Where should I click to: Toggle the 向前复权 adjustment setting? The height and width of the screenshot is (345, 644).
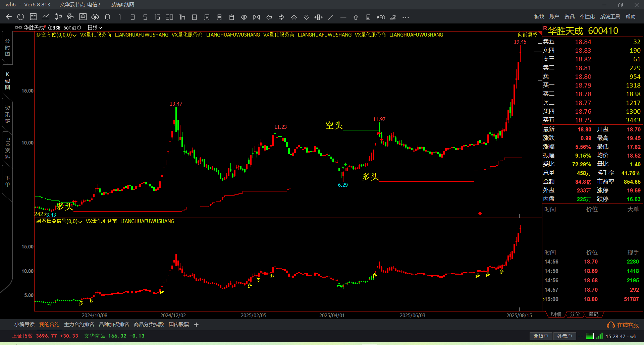(x=528, y=35)
